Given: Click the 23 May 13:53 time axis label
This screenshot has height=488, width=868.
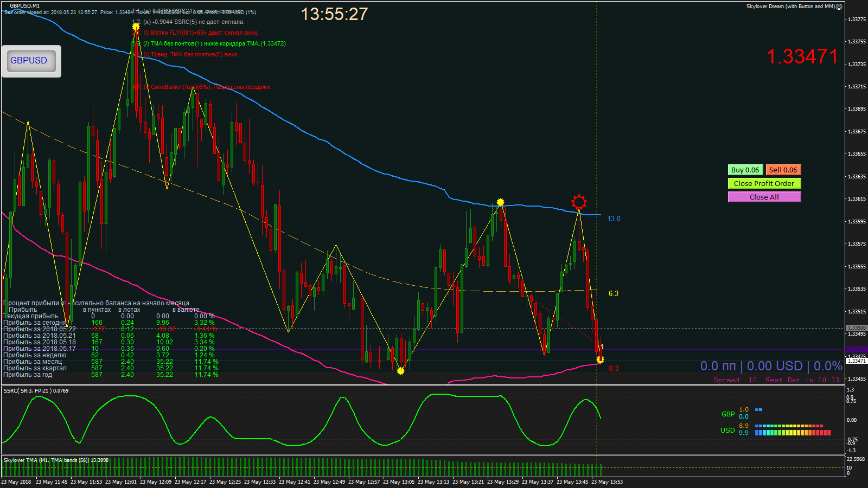Looking at the screenshot, I should click(x=607, y=481).
